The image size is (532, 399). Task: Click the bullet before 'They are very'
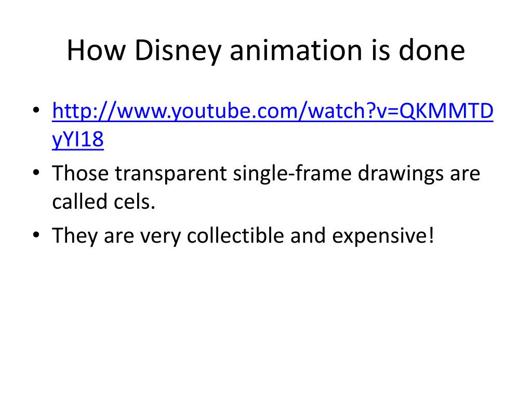click(x=36, y=235)
